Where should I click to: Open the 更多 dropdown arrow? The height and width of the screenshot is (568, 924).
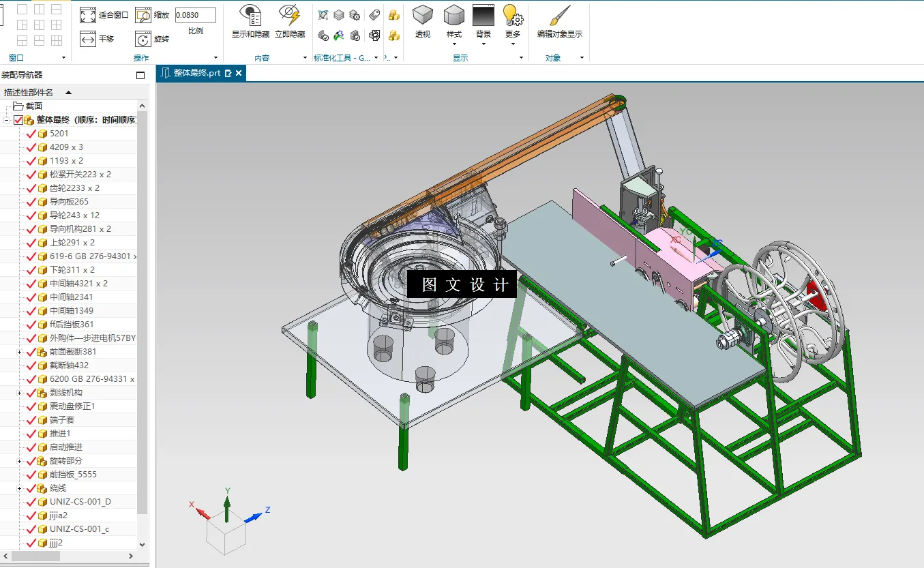coord(513,44)
